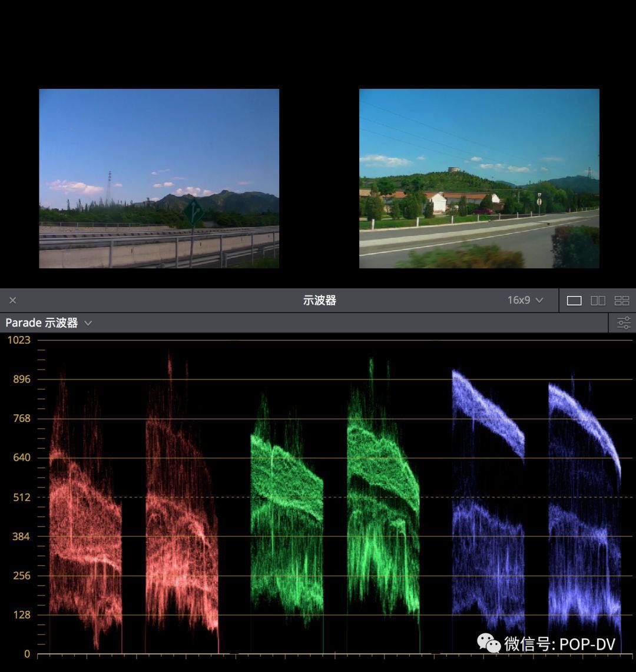Close the 示波器 scopes panel
Screen dimensions: 636x672
click(x=13, y=300)
